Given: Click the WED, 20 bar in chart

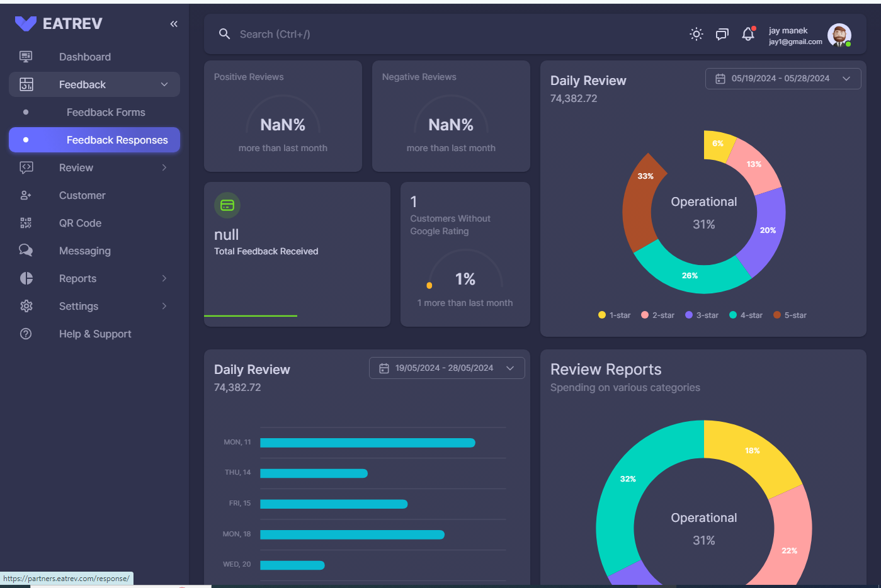Looking at the screenshot, I should point(292,565).
